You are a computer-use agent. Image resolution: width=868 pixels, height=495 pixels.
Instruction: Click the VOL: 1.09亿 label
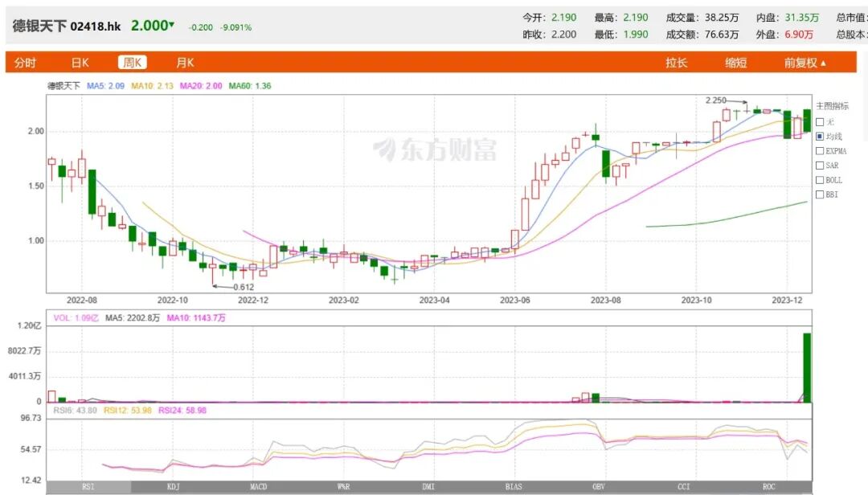coord(76,318)
